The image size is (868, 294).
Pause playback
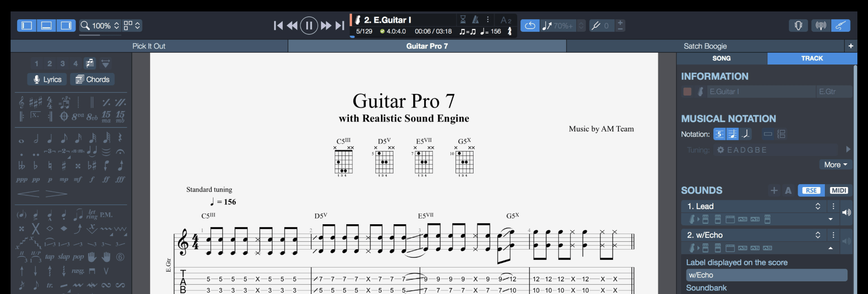coord(309,26)
